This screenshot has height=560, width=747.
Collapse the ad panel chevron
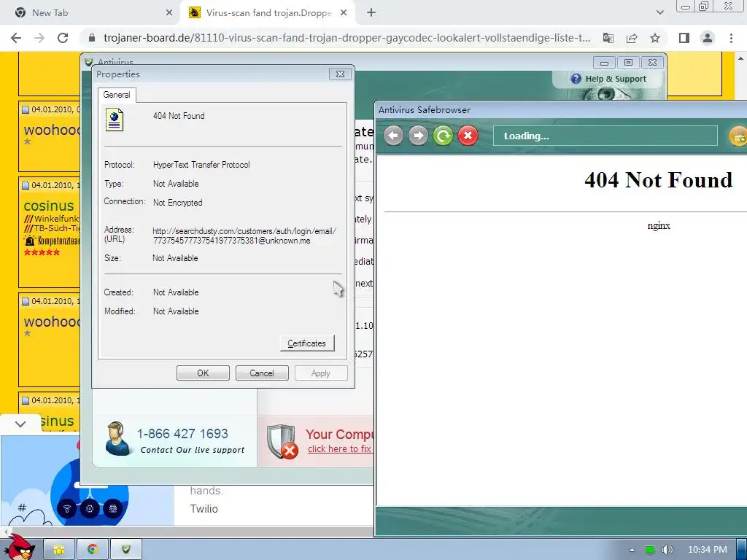20,424
